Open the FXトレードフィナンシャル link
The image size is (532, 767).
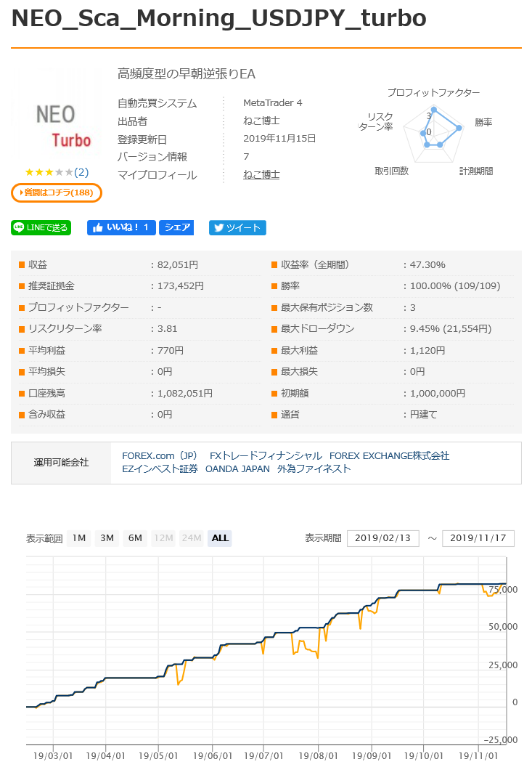tap(266, 456)
